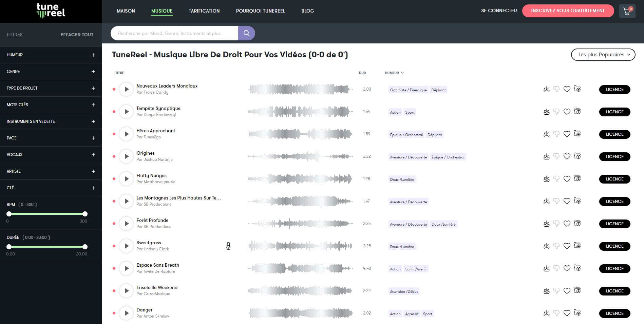Dislike the track Fluffy Nuages
Viewport: 644px width, 324px height.
coord(556,179)
